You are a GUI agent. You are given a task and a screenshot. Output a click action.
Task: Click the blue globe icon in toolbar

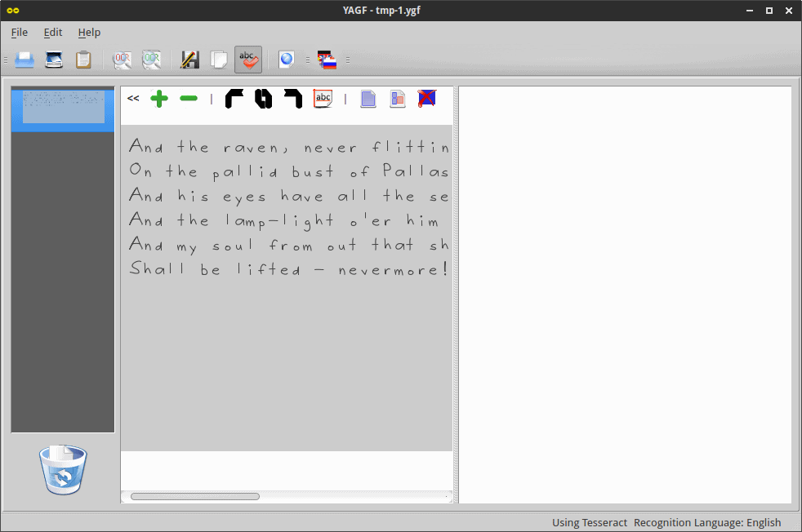coord(287,60)
